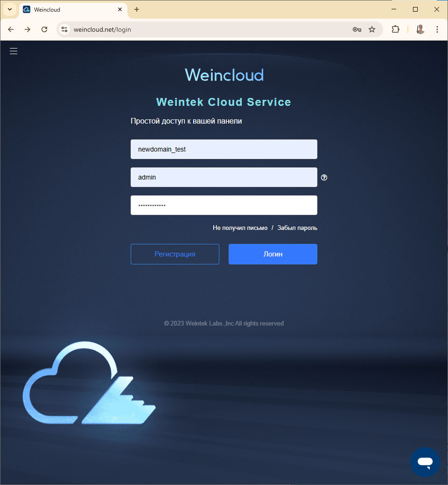This screenshot has height=485, width=448.
Task: Reload the Weincloud login page
Action: tap(44, 29)
